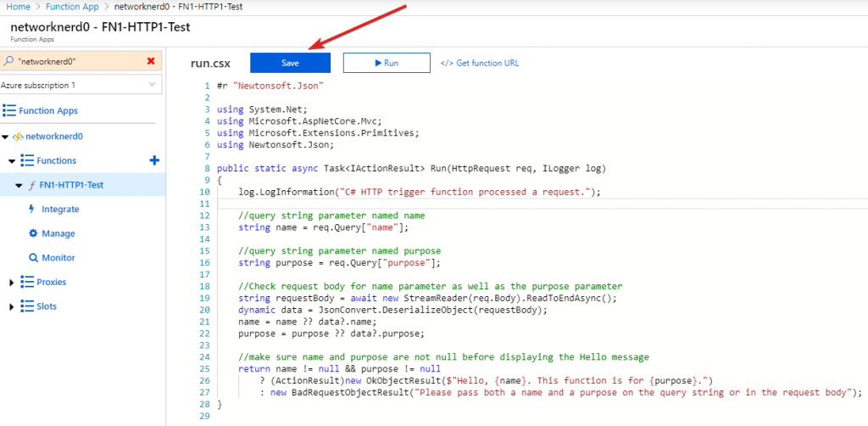
Task: Open the Monitor section
Action: coord(58,258)
